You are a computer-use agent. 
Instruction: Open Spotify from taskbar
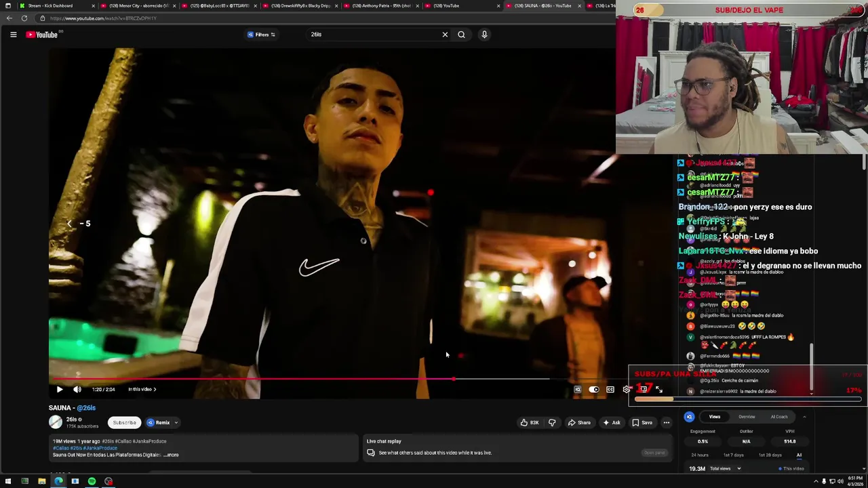pos(92,481)
